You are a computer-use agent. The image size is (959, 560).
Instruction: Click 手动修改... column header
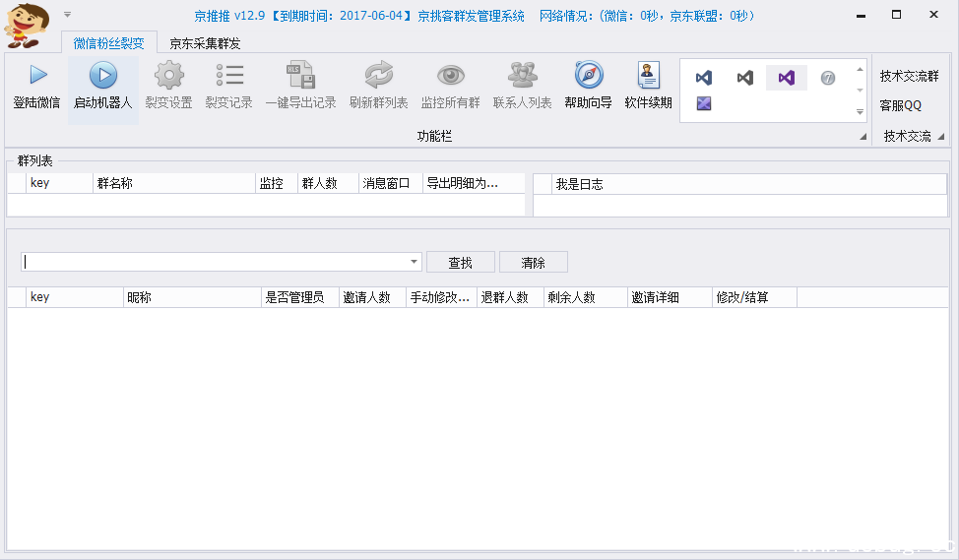[441, 297]
